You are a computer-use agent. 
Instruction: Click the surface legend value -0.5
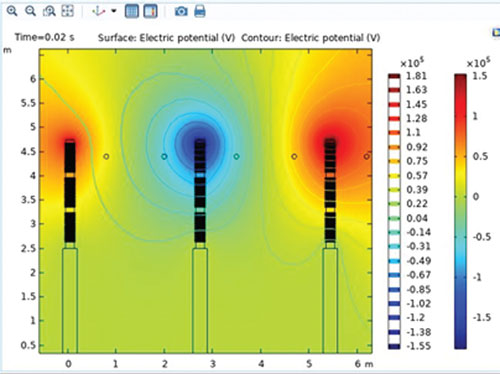pos(481,237)
